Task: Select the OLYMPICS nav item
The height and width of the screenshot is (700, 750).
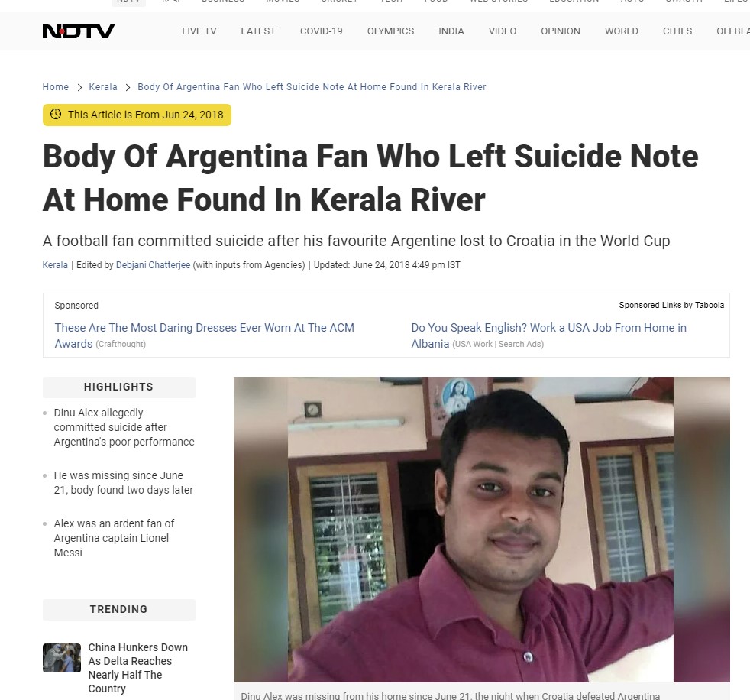Action: pos(391,31)
